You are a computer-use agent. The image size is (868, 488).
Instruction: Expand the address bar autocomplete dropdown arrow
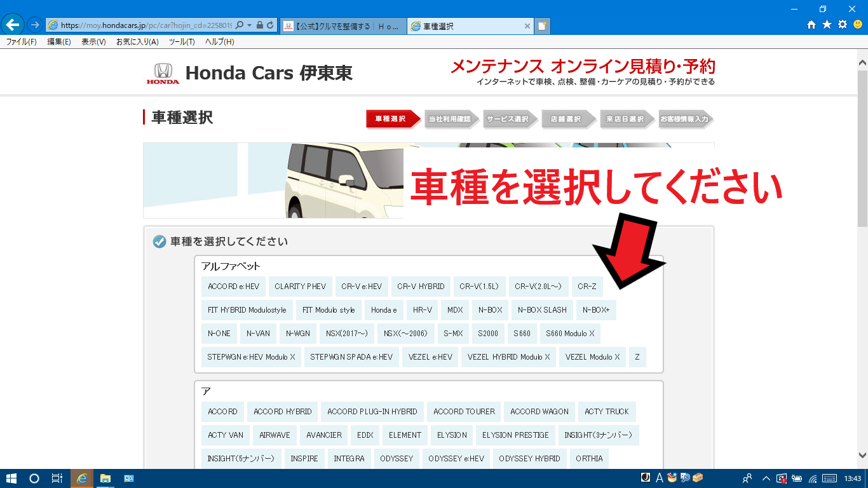(x=250, y=25)
